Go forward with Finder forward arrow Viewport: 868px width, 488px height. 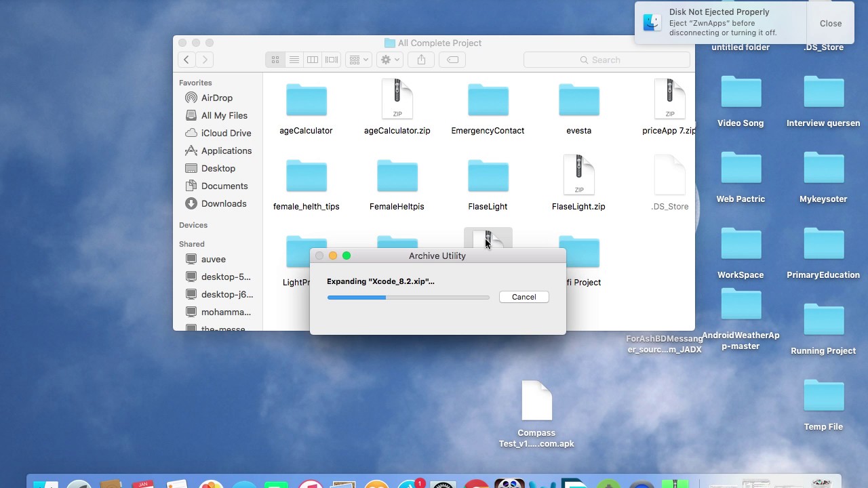(205, 60)
